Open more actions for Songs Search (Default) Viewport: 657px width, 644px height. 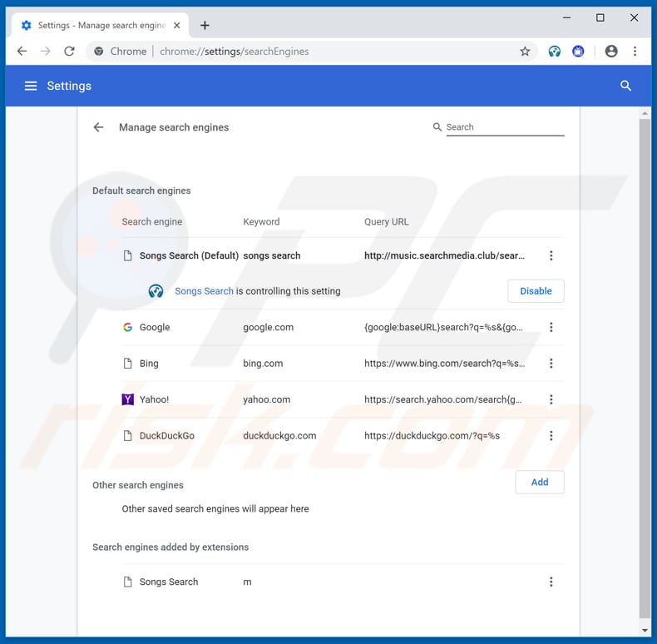pos(551,255)
